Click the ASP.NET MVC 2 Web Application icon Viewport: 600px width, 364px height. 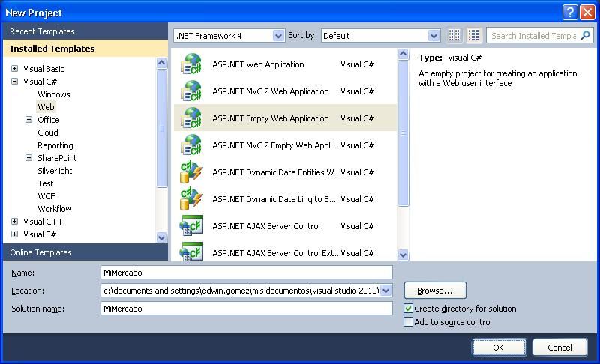point(191,91)
